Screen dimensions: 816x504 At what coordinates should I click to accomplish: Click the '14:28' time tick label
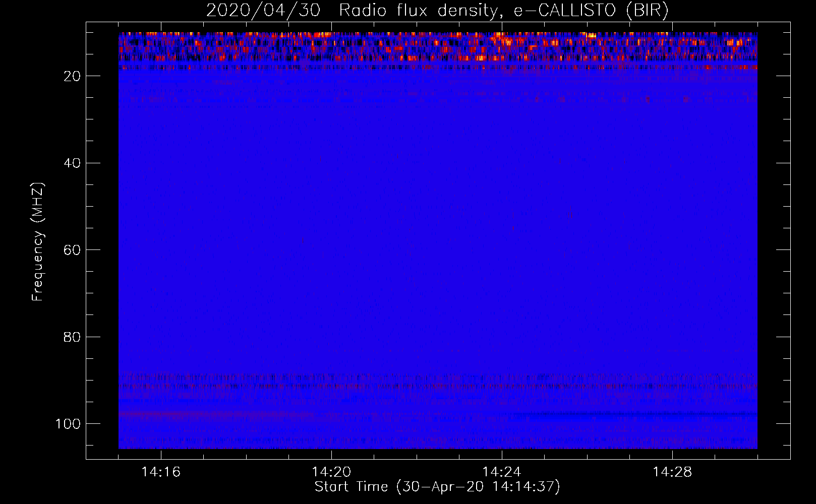672,472
